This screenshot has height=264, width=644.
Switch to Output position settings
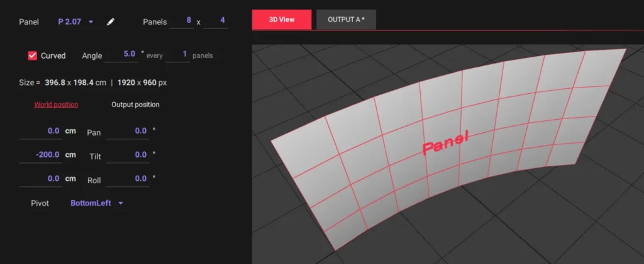(135, 105)
